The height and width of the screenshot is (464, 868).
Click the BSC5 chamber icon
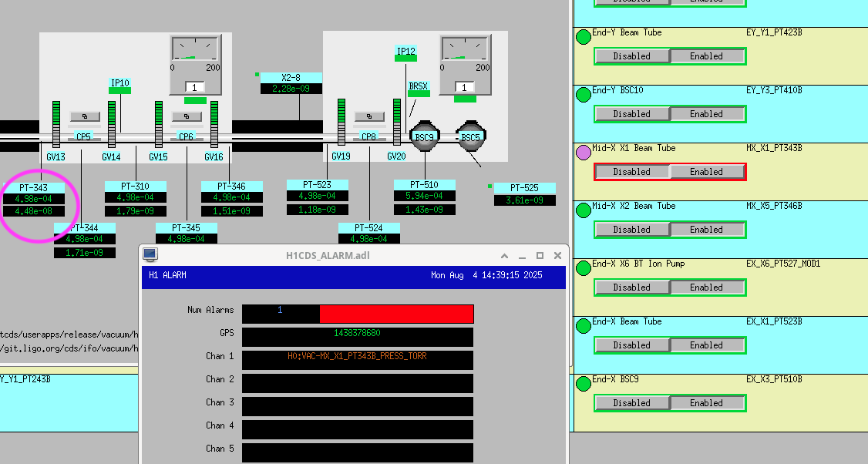click(x=469, y=136)
